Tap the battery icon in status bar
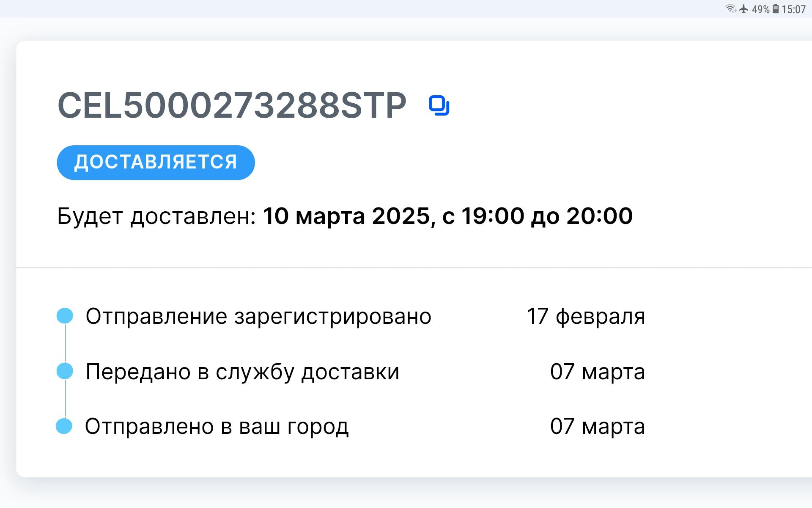Viewport: 812px width, 508px height. [x=776, y=9]
